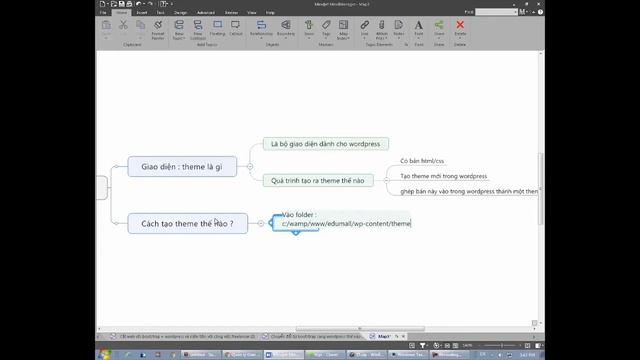This screenshot has width=640, height=360.
Task: Click in the Find search box
Action: coord(496,12)
